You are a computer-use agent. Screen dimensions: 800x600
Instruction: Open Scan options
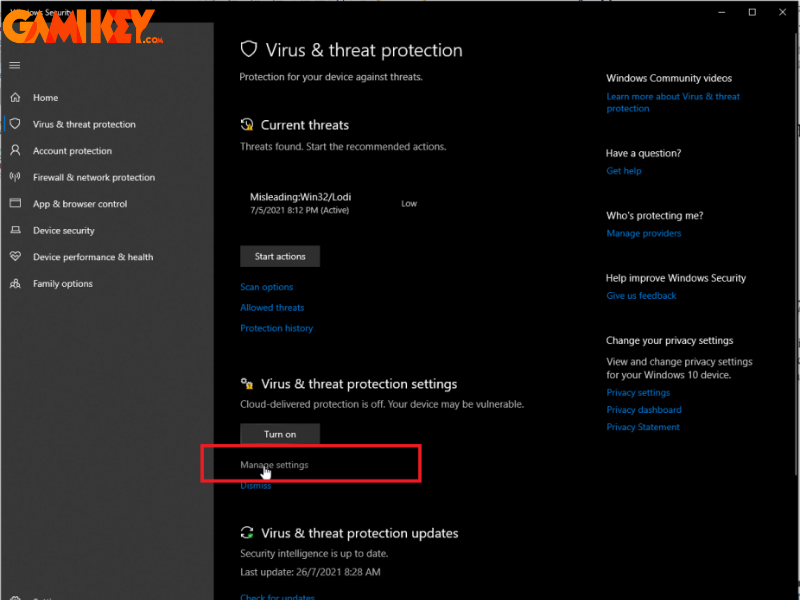click(x=266, y=286)
